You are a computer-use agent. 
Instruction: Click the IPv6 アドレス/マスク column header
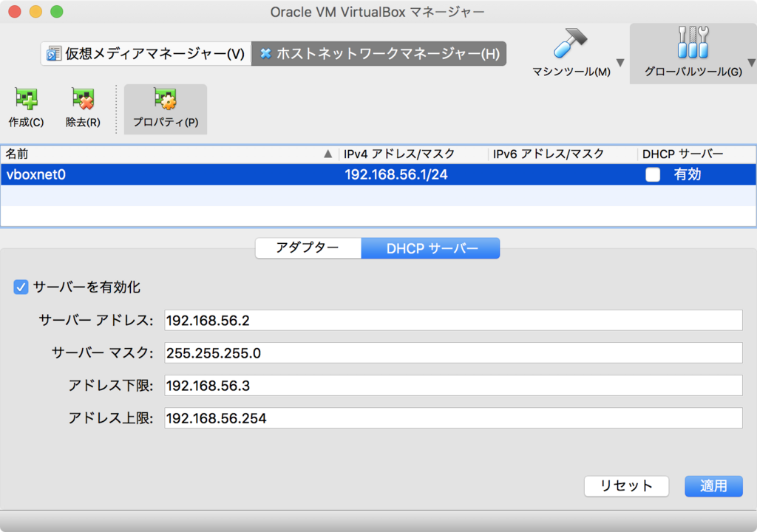coord(563,154)
